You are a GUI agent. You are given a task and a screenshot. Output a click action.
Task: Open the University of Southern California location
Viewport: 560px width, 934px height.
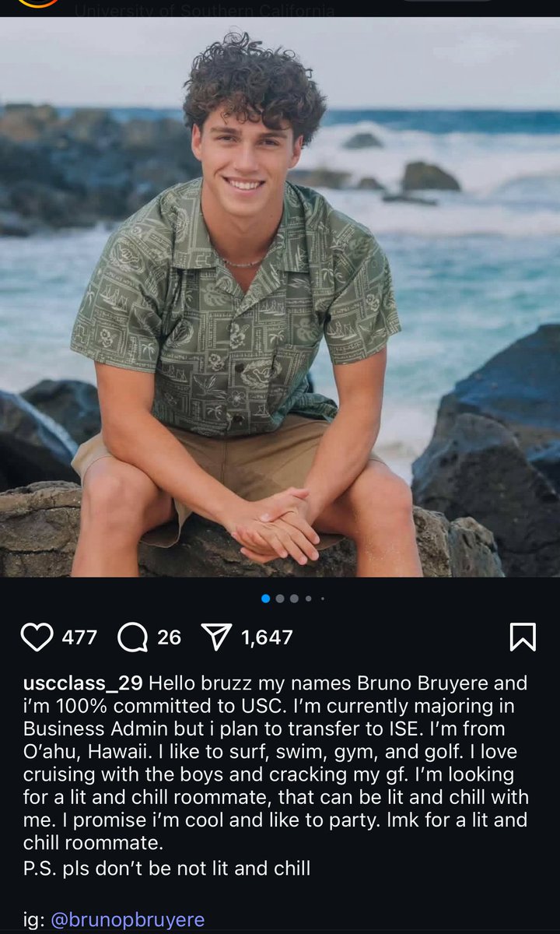pyautogui.click(x=205, y=11)
